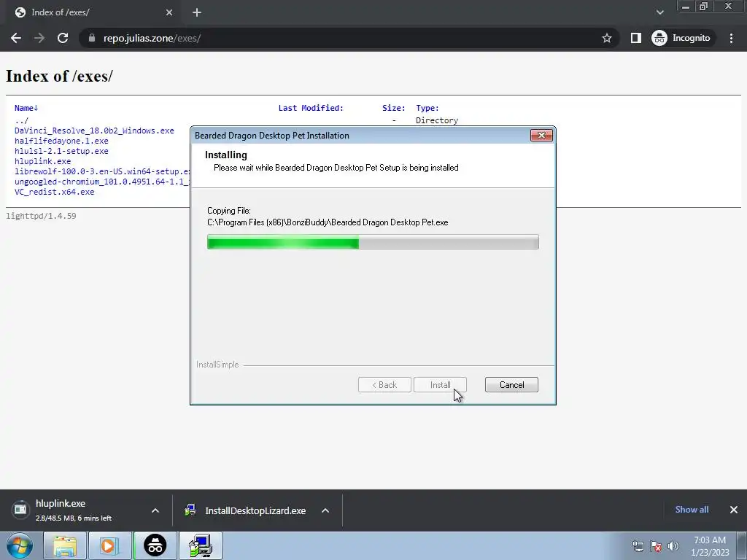Click the copying file path text

[328, 222]
